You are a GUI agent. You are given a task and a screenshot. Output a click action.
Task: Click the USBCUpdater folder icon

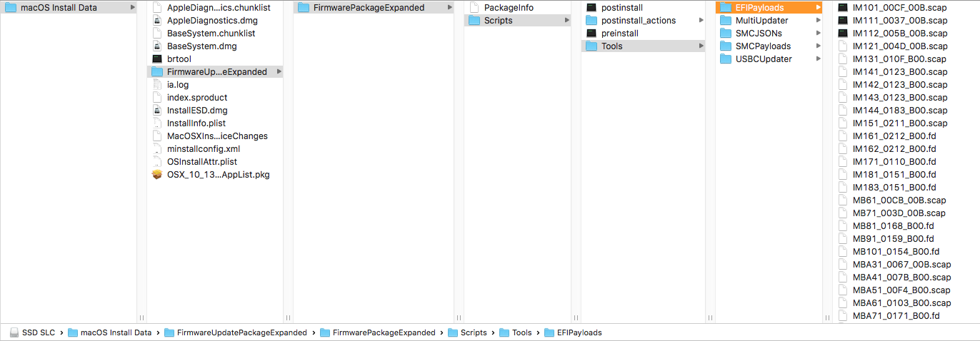click(x=726, y=59)
